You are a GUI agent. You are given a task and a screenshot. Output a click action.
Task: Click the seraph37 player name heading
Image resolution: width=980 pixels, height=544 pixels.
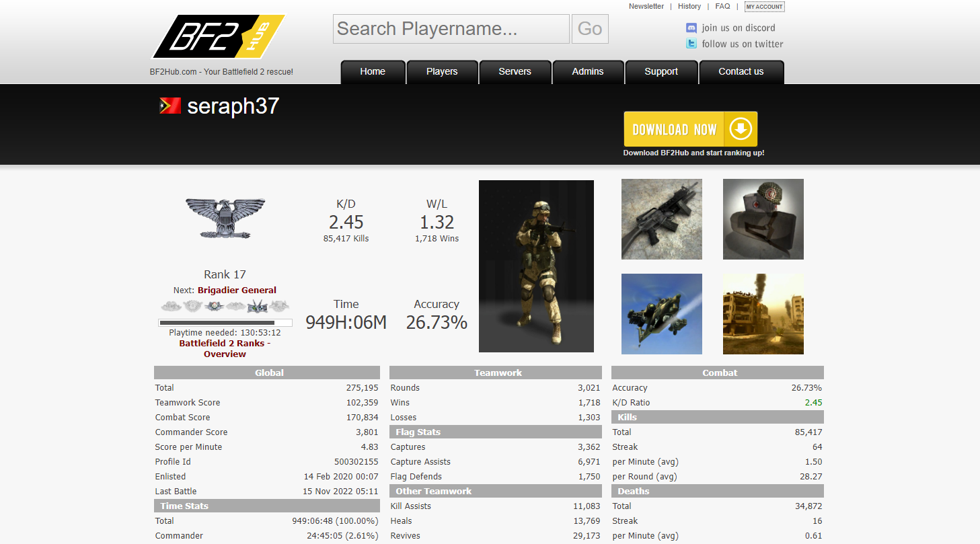click(233, 106)
